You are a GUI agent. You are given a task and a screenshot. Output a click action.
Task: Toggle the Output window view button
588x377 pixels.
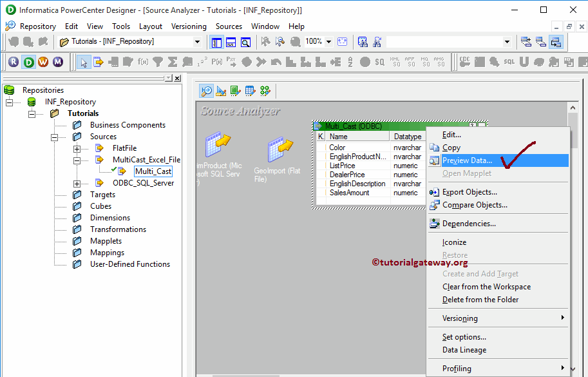click(231, 42)
